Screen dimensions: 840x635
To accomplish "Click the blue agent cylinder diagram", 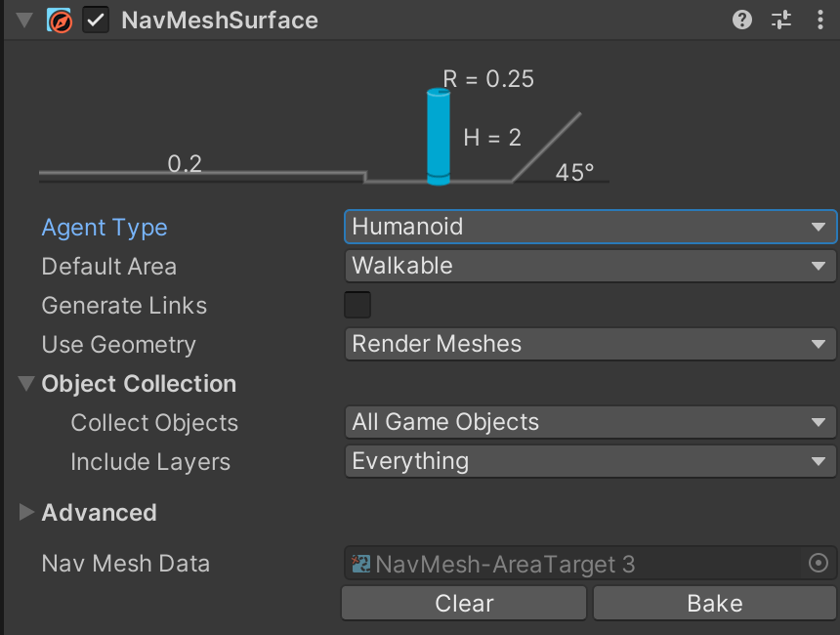I will click(439, 137).
